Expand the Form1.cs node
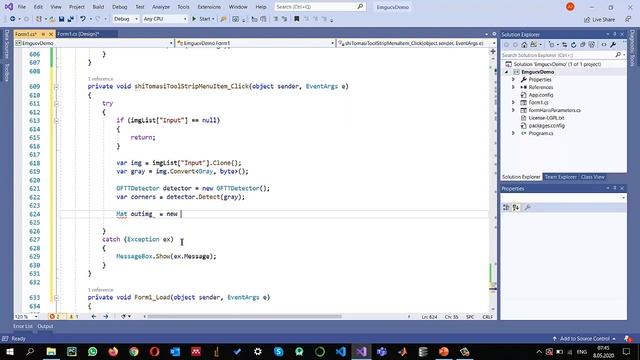Image resolution: width=640 pixels, height=360 pixels. click(513, 102)
